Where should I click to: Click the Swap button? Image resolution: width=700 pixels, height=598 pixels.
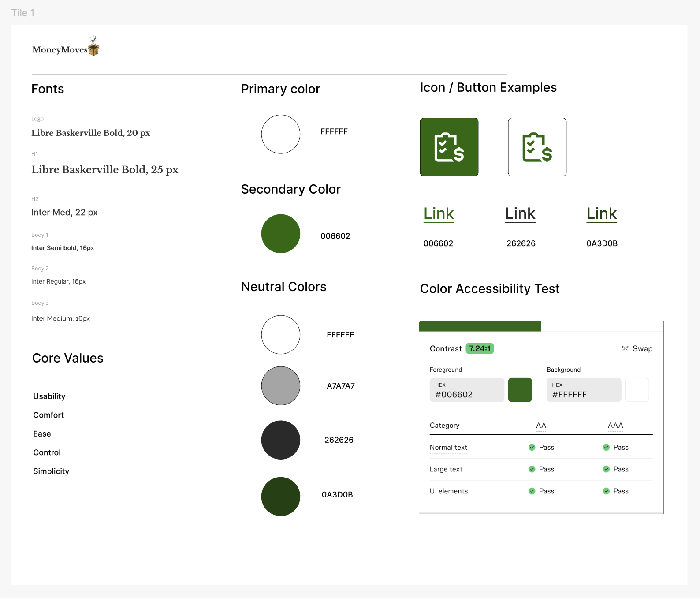click(x=637, y=348)
